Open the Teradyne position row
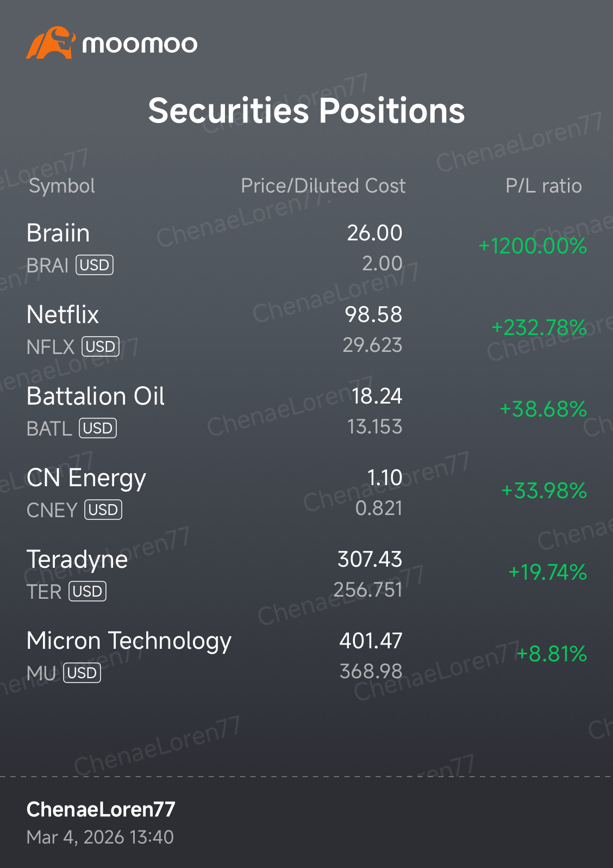Screen dimensions: 613x868 [x=306, y=575]
